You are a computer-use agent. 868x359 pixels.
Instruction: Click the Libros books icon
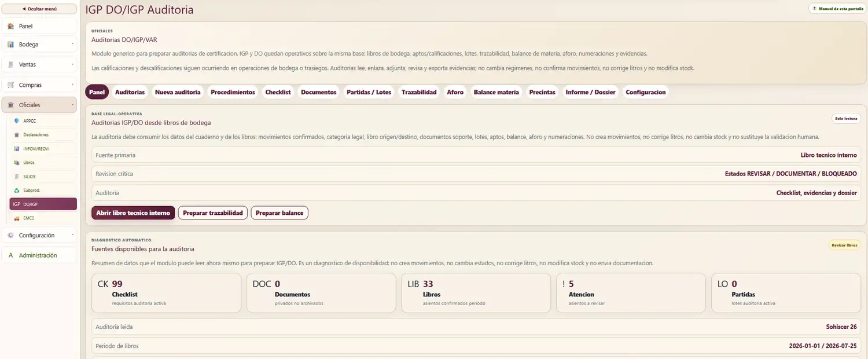pos(16,163)
